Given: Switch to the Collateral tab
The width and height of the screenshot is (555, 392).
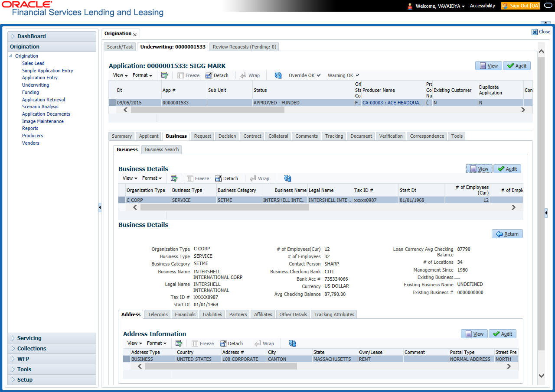Looking at the screenshot, I should click(x=278, y=136).
